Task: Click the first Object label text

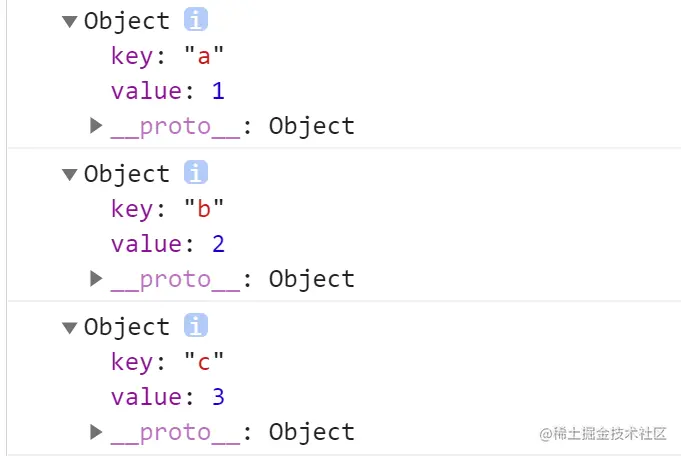Action: (x=127, y=21)
